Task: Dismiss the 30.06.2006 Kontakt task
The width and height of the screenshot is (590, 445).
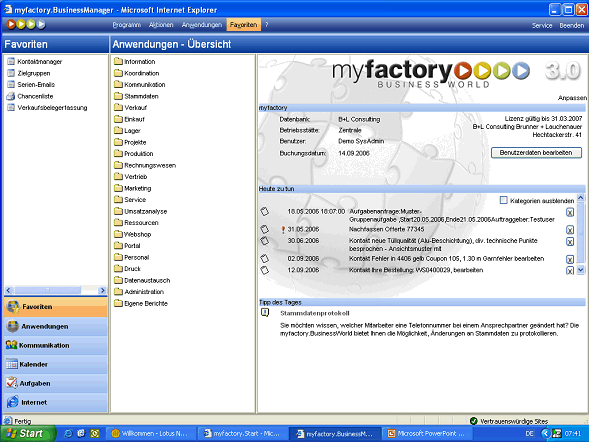Action: pos(570,241)
